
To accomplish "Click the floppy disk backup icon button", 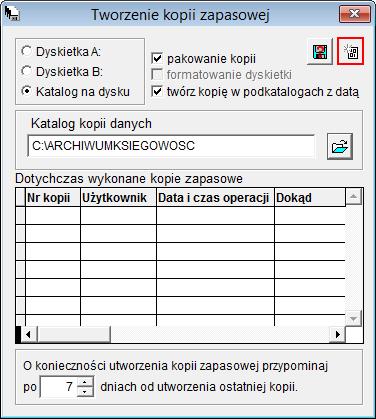I will (320, 51).
